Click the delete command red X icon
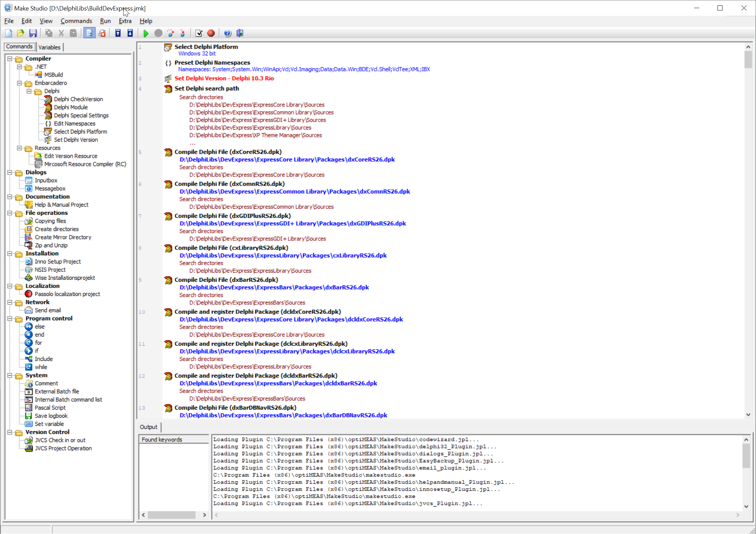The height and width of the screenshot is (534, 756). [x=102, y=33]
